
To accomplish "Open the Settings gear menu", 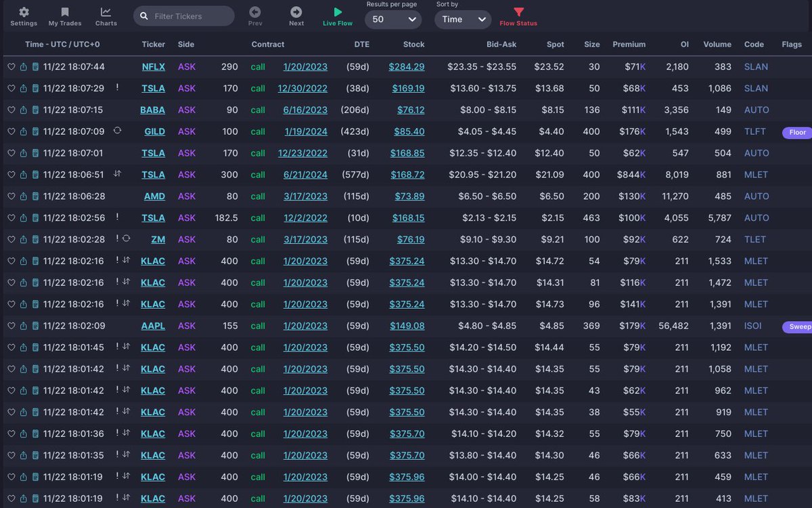I will click(x=24, y=16).
